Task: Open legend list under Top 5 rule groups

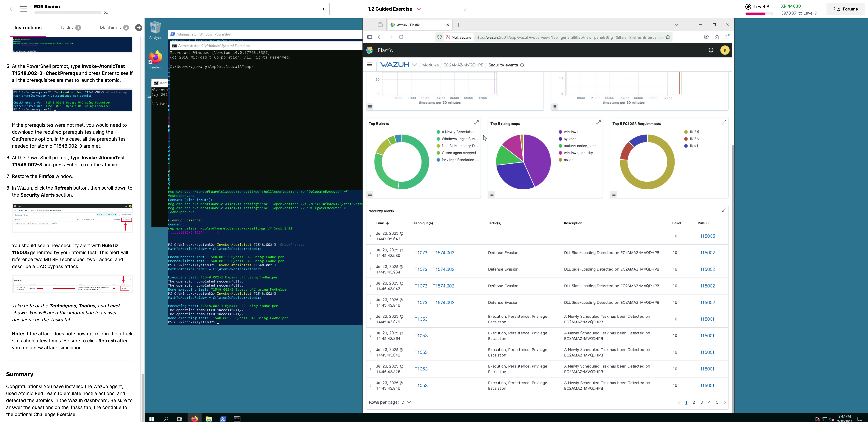Action: pyautogui.click(x=492, y=194)
